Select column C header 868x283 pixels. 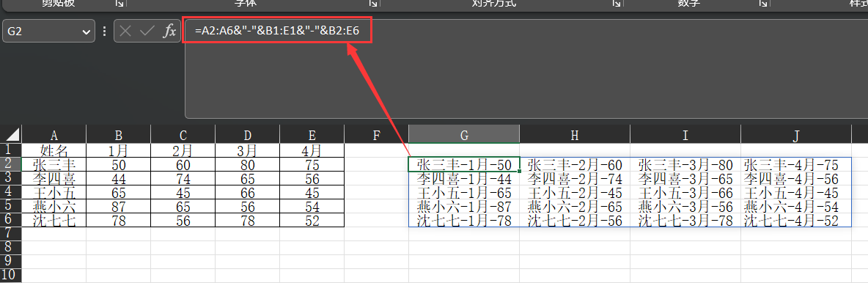[x=183, y=135]
